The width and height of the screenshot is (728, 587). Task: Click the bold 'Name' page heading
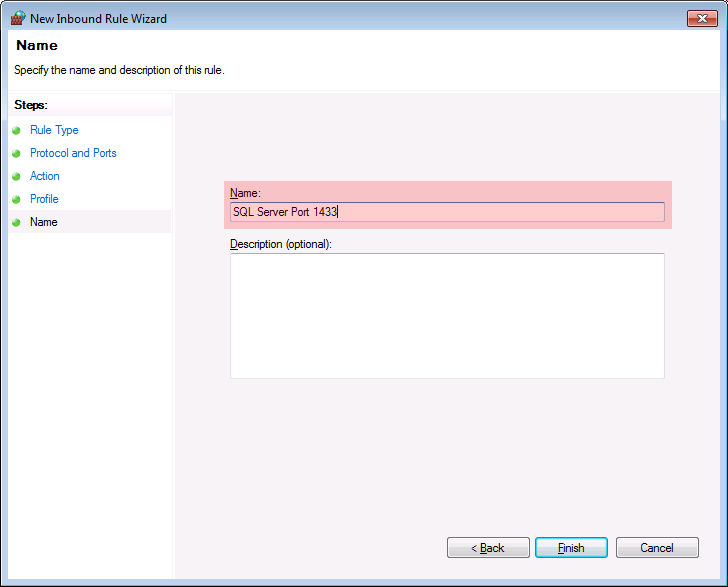coord(37,46)
